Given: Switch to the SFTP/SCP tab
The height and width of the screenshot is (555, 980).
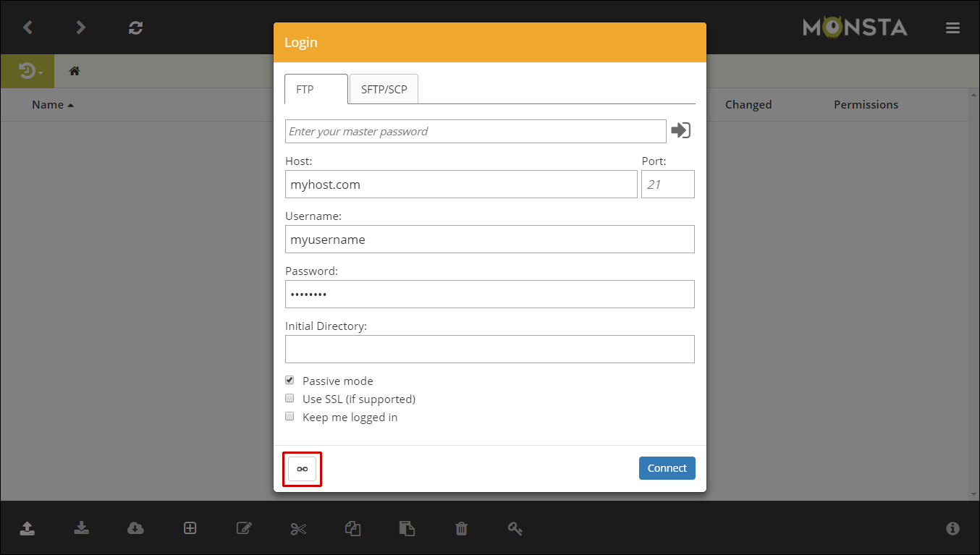Looking at the screenshot, I should 384,89.
